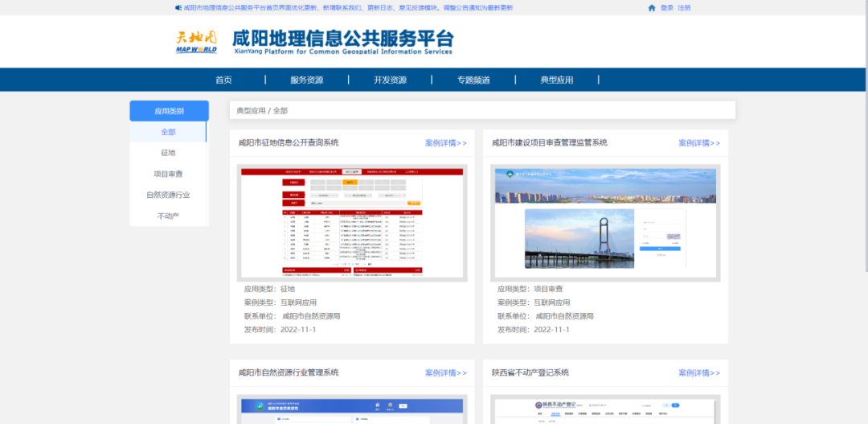This screenshot has width=868, height=424.
Task: Open 典型应用 navigation menu
Action: [557, 80]
